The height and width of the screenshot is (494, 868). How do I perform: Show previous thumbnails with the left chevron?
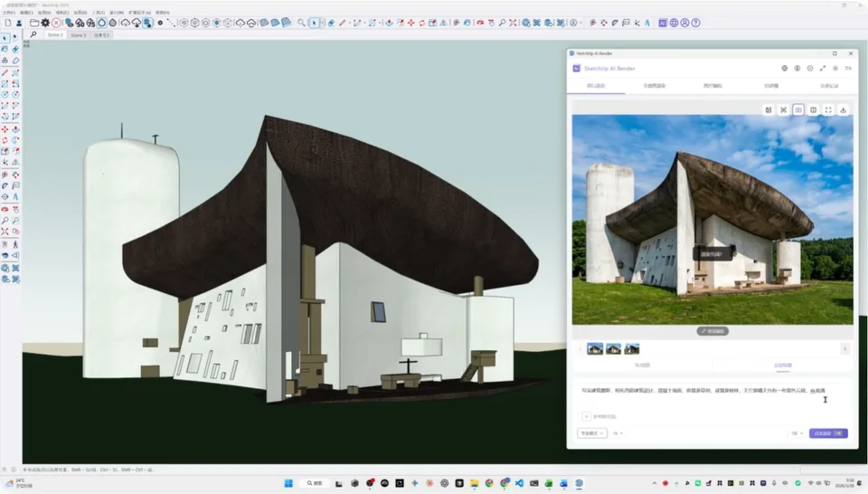tap(580, 349)
